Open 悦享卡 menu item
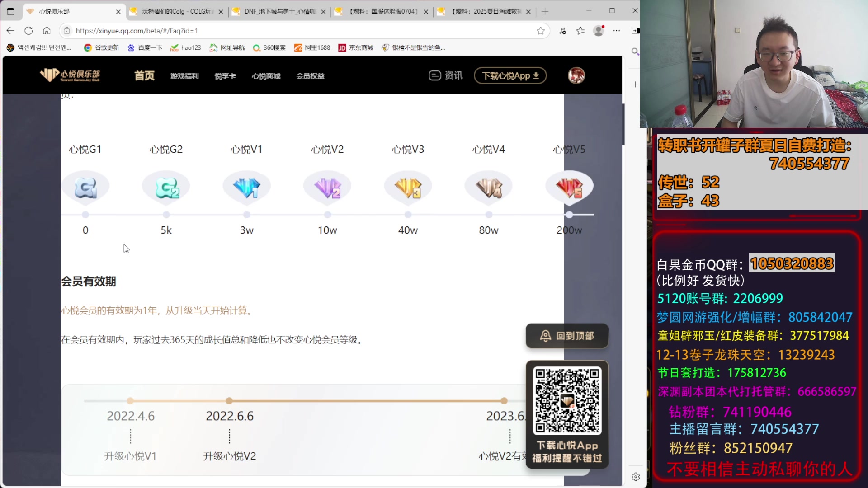Viewport: 868px width, 488px height. 225,76
